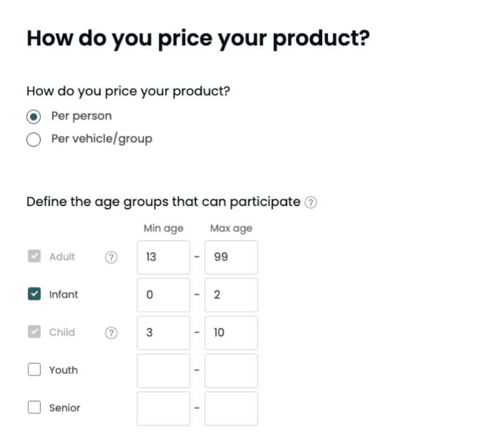Screen dimensions: 502x448
Task: Tick the Senior age group checkbox
Action: (x=34, y=408)
